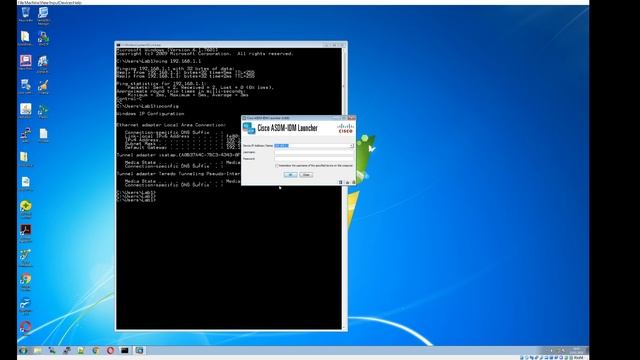The image size is (640, 360).
Task: Click the lock icon at launcher bottom-right
Action: 353,182
